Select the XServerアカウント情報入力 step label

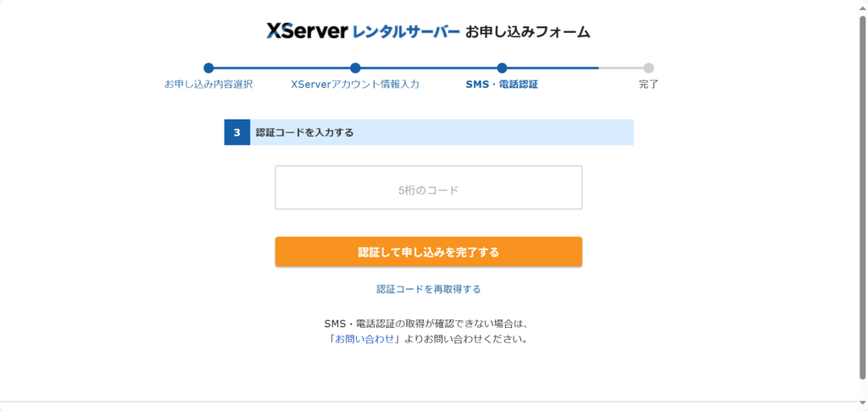(355, 85)
